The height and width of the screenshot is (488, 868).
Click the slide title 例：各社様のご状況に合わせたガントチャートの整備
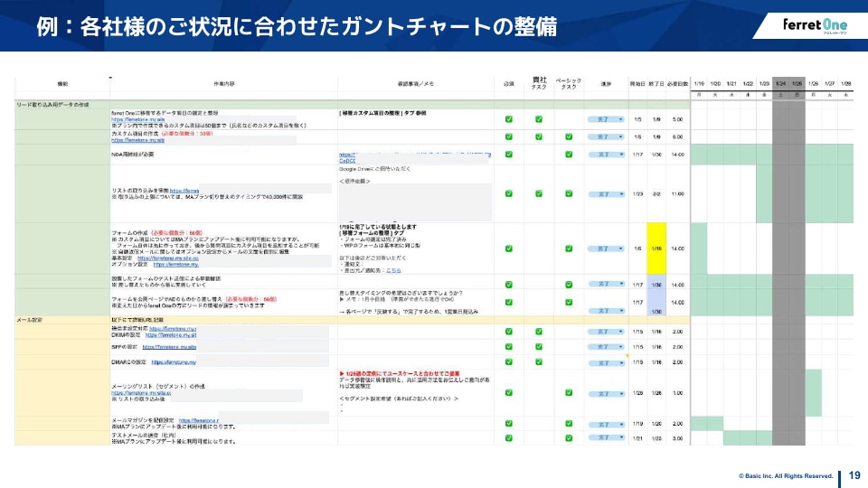coord(297,26)
